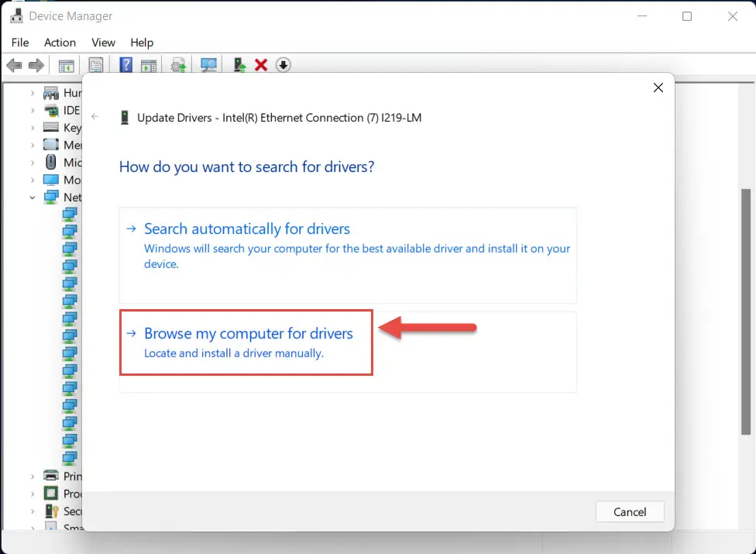Close the Update Drivers dialog with X
The image size is (756, 554).
tap(658, 88)
